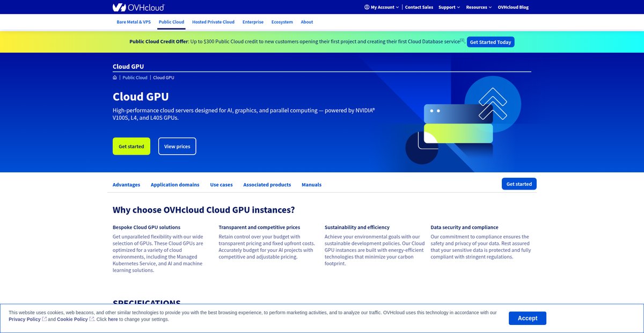Click 'Sustainability and efficiency' heading
Image resolution: width=644 pixels, height=333 pixels.
pyautogui.click(x=357, y=227)
